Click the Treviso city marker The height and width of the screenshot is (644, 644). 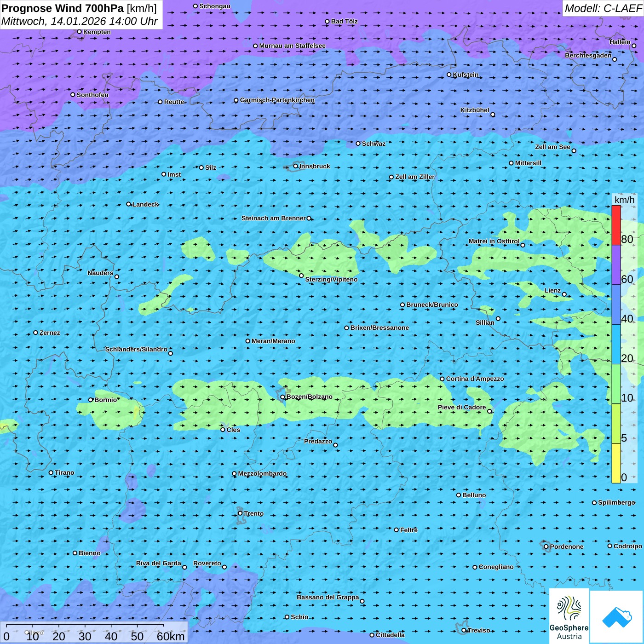(464, 630)
